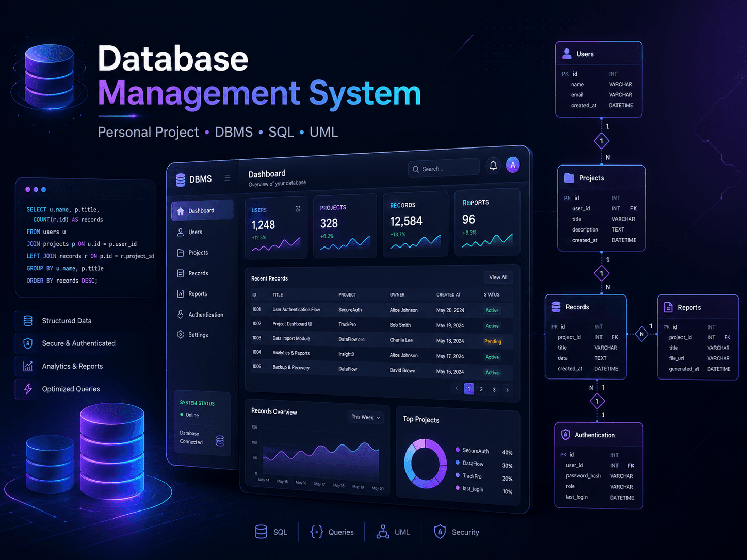Click the Reports chart icon in sidebar
Image resolution: width=747 pixels, height=560 pixels.
coord(181,294)
